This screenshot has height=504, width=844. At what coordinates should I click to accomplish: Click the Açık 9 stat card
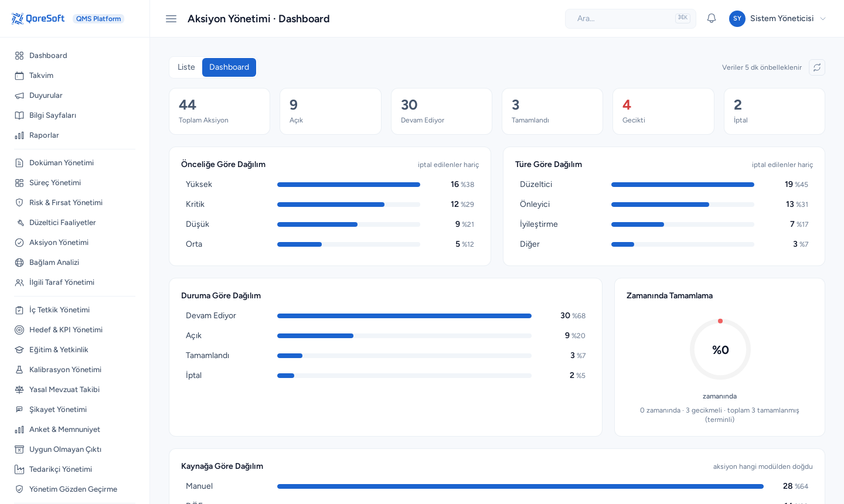331,111
